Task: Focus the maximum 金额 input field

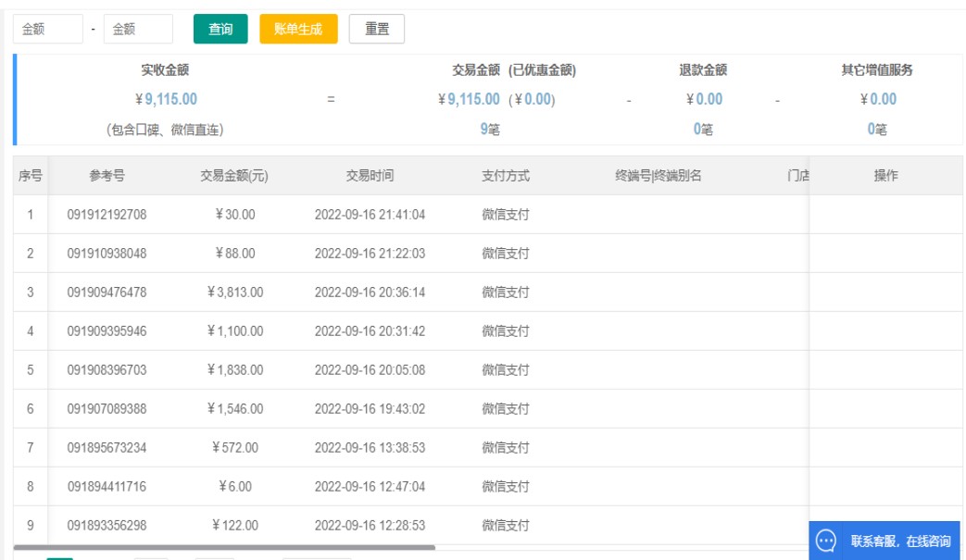Action: (x=137, y=29)
